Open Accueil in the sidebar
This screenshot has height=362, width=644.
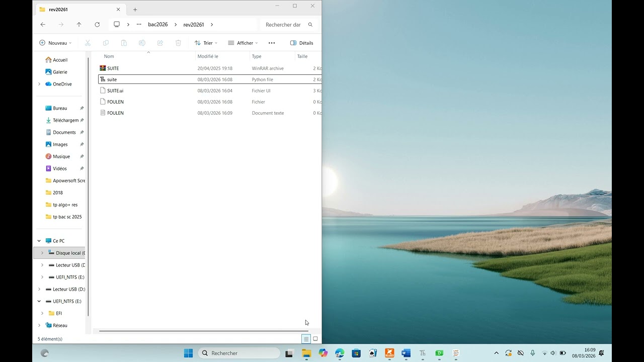coord(60,60)
